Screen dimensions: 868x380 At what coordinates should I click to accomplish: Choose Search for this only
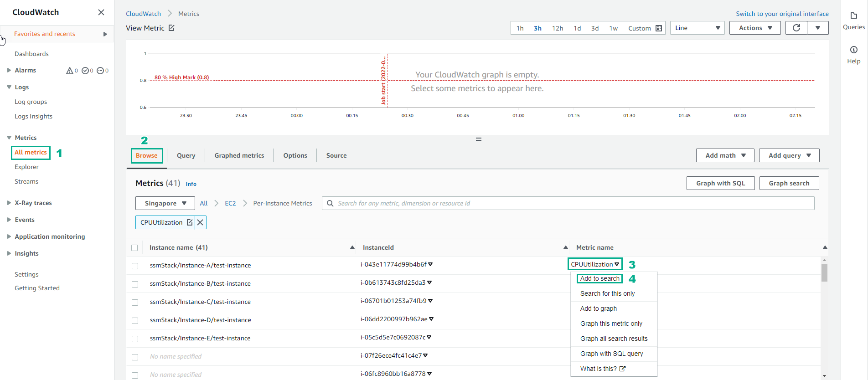(608, 293)
